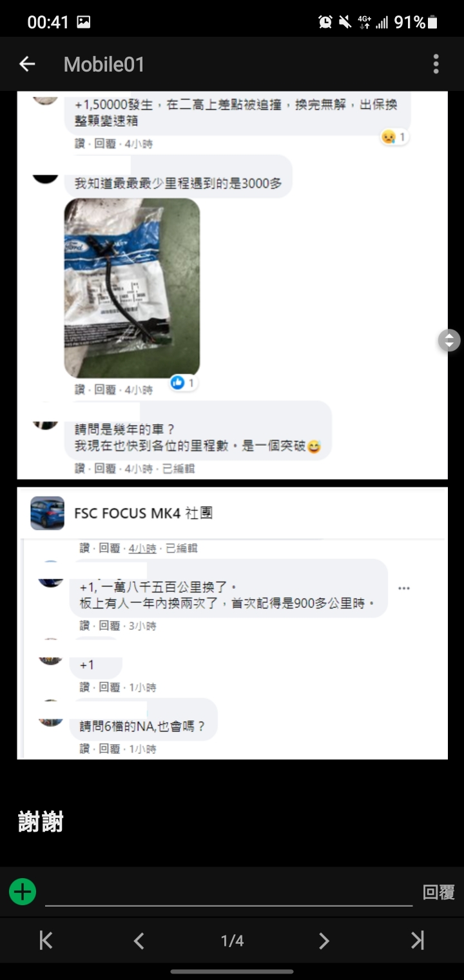This screenshot has height=980, width=464.
Task: Open the 1/4 page selector
Action: click(x=232, y=941)
